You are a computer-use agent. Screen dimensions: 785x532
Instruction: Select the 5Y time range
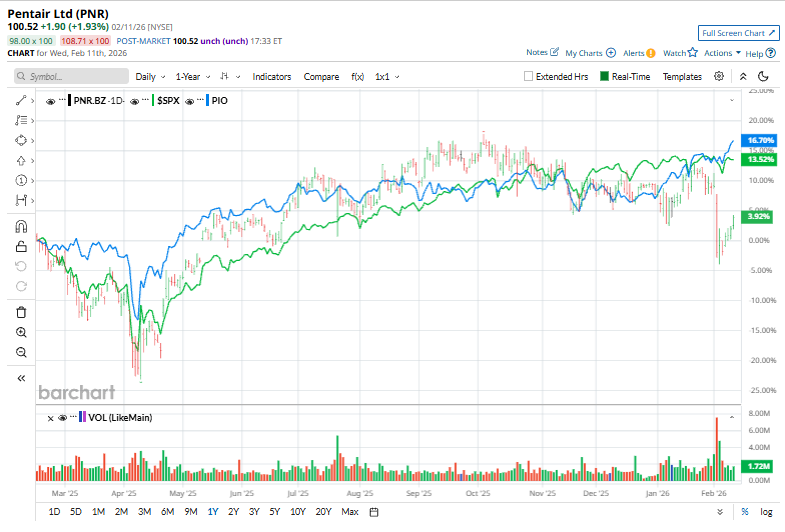275,512
